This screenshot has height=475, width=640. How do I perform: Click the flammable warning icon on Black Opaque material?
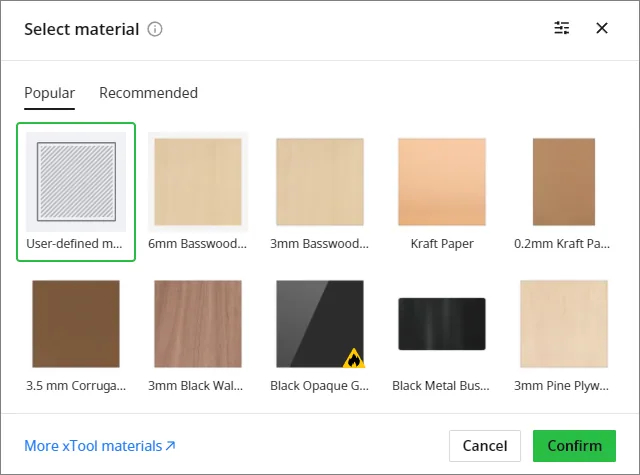pyautogui.click(x=353, y=358)
